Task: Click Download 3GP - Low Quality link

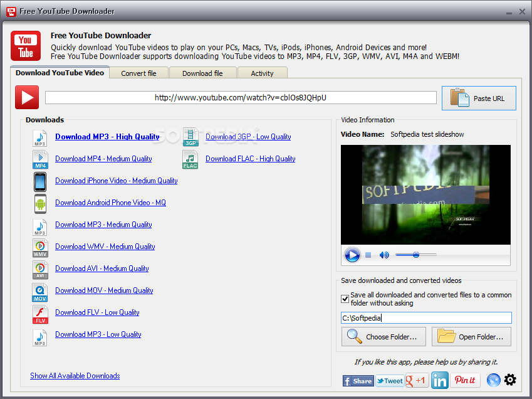Action: 248,137
